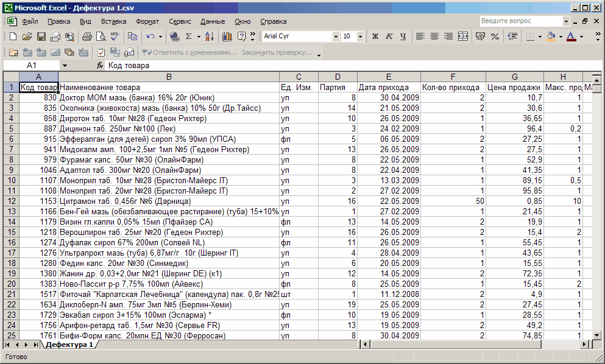Open the Chart Wizard icon
This screenshot has width=605, height=364.
(x=227, y=37)
